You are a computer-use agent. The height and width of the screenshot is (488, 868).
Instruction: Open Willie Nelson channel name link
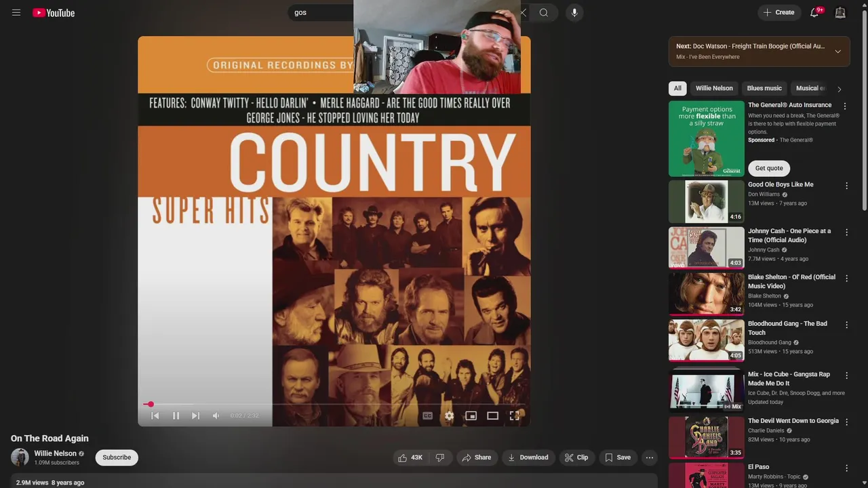point(56,453)
